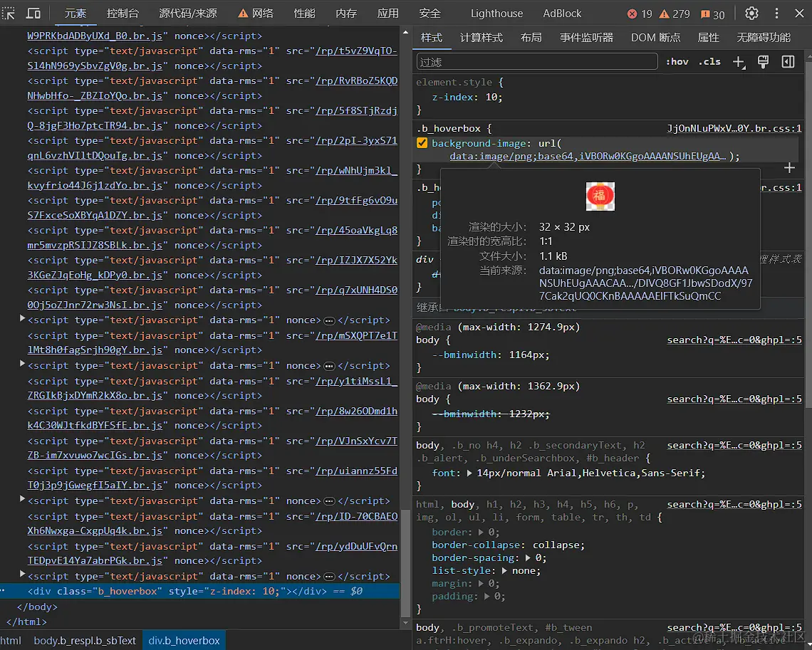Expand the inline script above /rp/y1tiMssL1_

click(22, 364)
